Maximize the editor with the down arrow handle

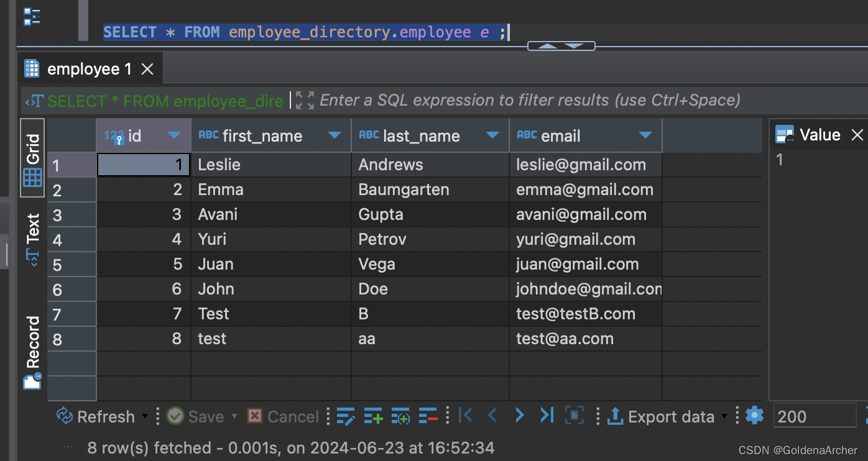575,46
